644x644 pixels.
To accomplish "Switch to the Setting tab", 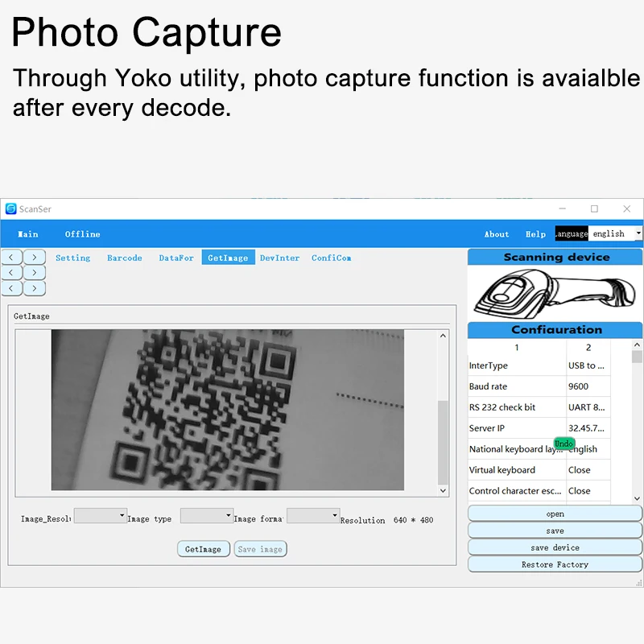I will tap(72, 258).
